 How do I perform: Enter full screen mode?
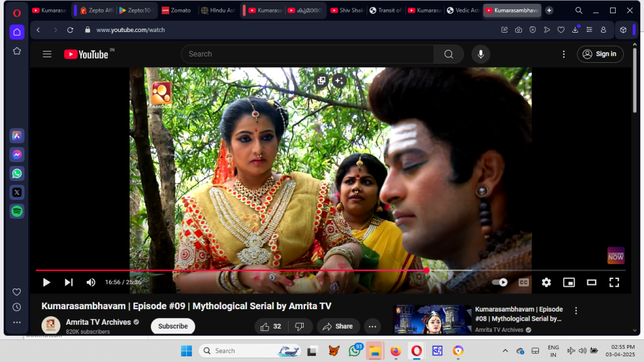[614, 282]
